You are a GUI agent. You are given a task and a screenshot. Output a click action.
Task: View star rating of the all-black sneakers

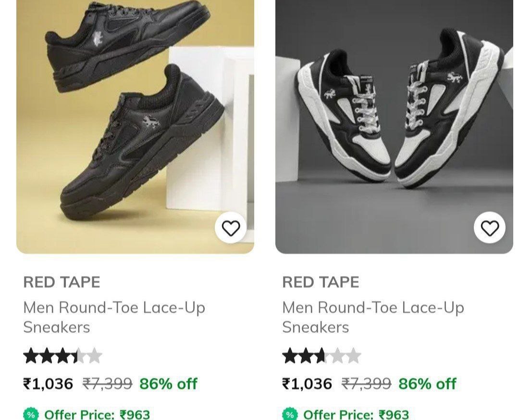[62, 356]
